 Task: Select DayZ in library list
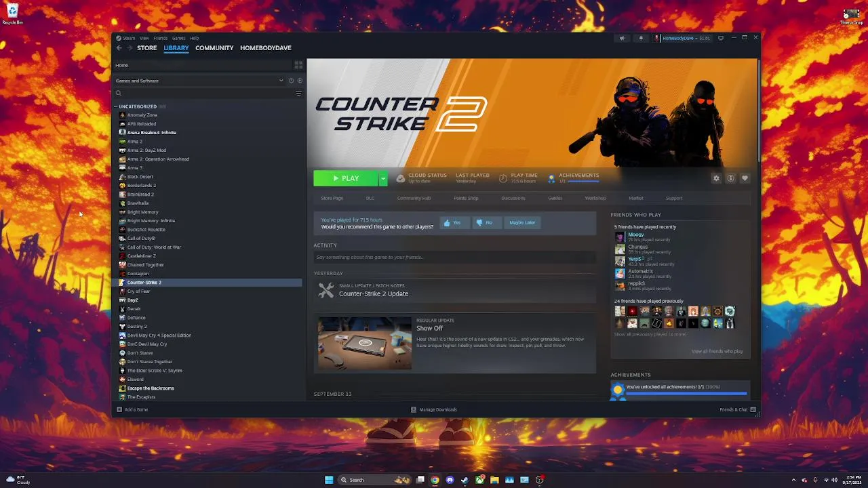132,300
